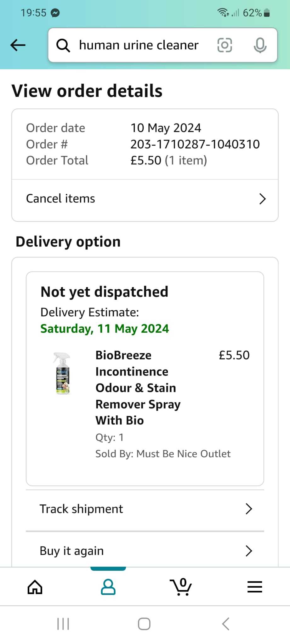Tap the back arrow beside search bar
This screenshot has width=290, height=644.
click(18, 45)
